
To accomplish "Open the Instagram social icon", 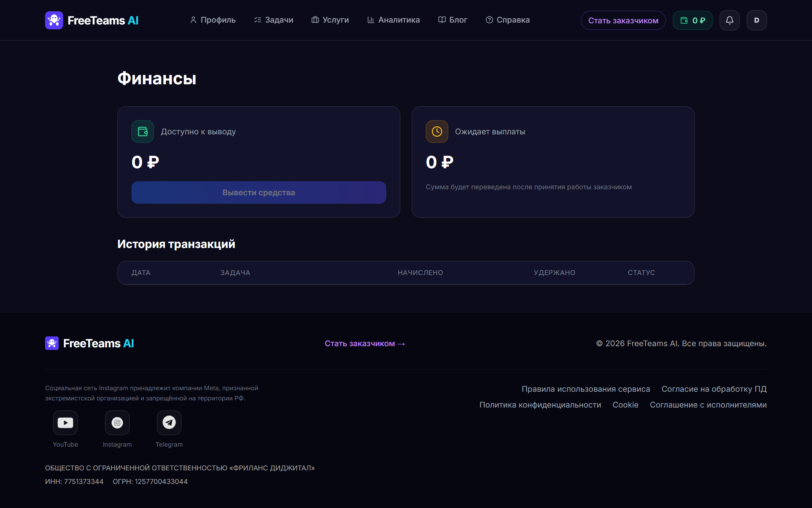I will click(117, 423).
